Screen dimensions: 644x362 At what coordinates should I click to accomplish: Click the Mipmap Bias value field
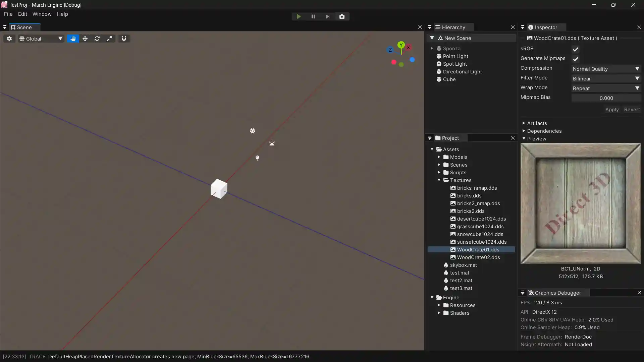click(x=606, y=98)
